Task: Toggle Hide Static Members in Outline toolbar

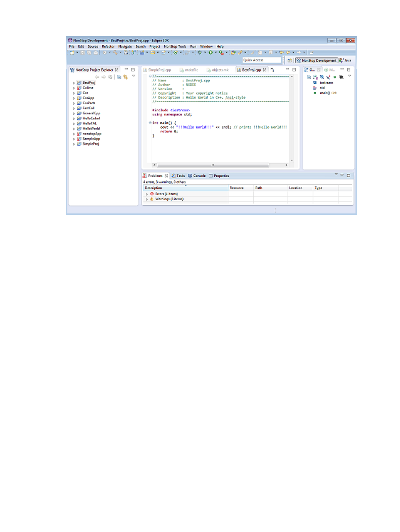Action: 328,77
